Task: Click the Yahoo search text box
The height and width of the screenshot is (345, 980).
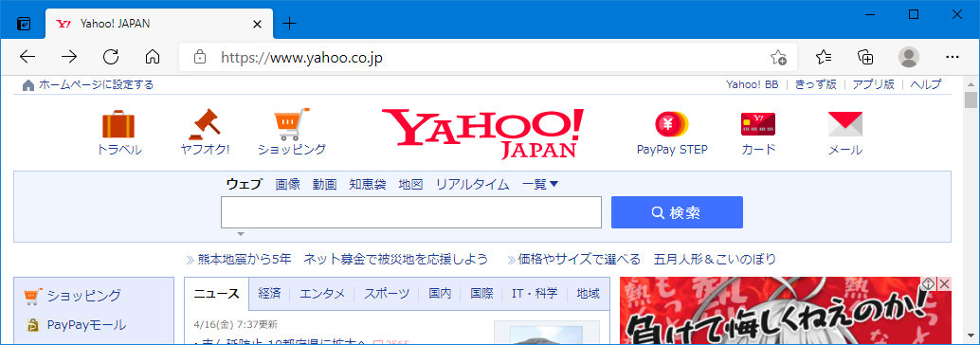Action: (411, 212)
